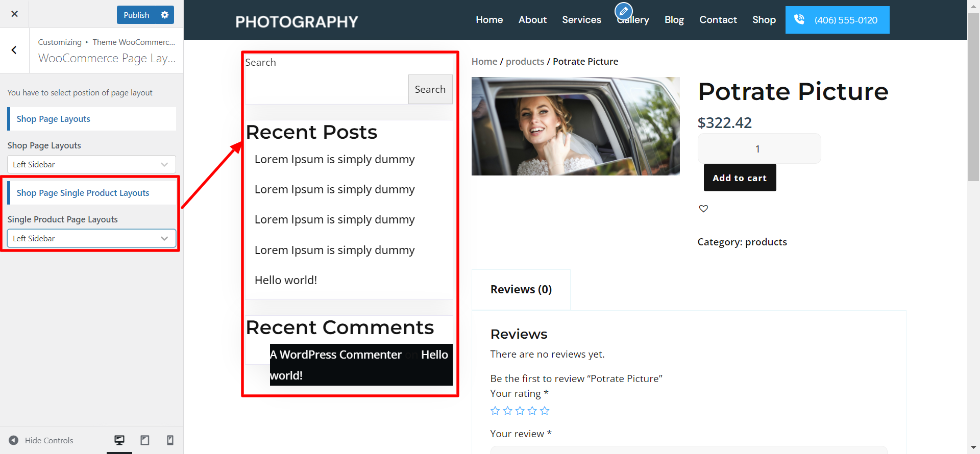Viewport: 980px width, 454px height.
Task: Open the Services menu item
Action: 581,20
